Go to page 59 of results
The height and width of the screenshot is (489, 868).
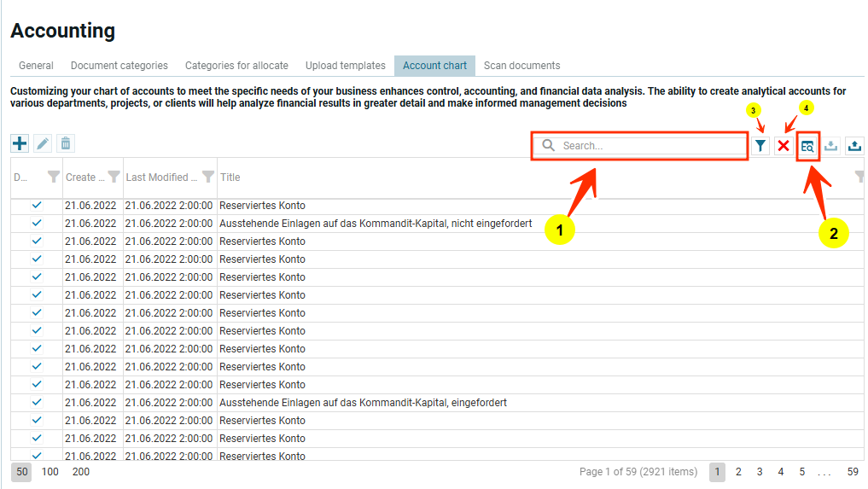tap(853, 472)
